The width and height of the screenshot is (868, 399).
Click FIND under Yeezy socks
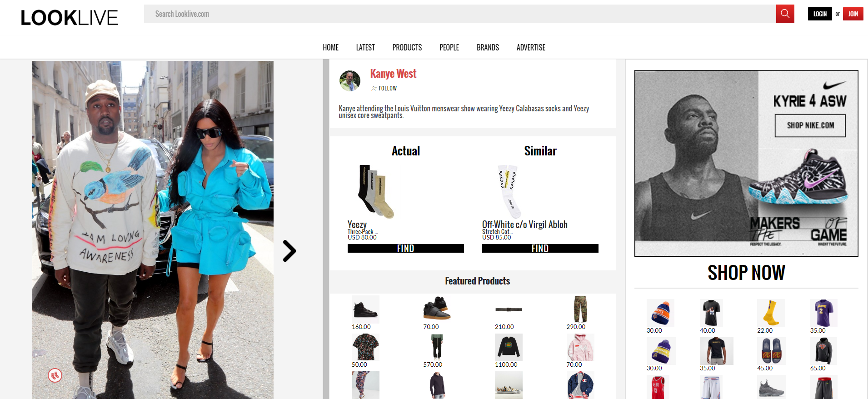click(x=406, y=249)
